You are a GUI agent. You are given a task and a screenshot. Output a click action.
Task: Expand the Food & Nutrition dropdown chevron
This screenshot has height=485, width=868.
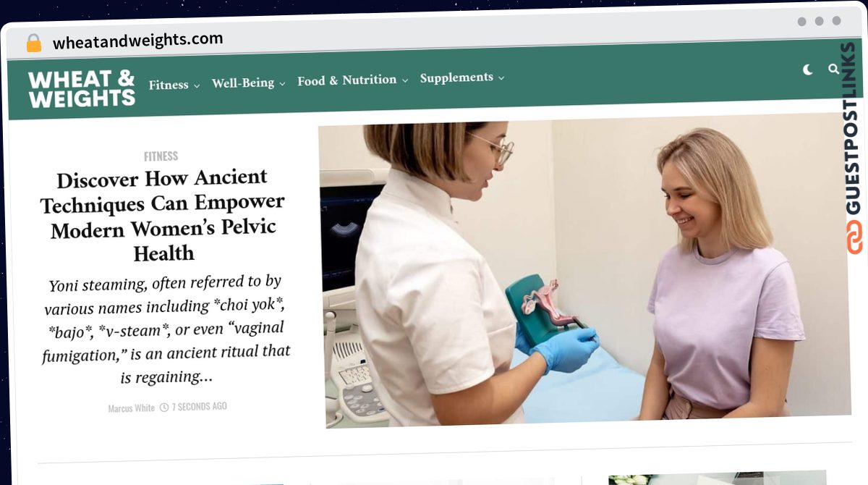(405, 80)
